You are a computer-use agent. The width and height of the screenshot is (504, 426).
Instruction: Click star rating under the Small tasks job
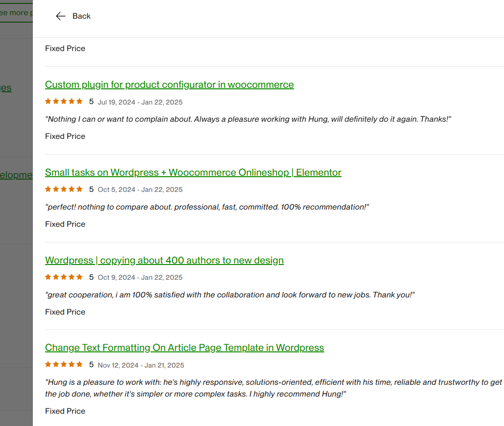pyautogui.click(x=64, y=189)
